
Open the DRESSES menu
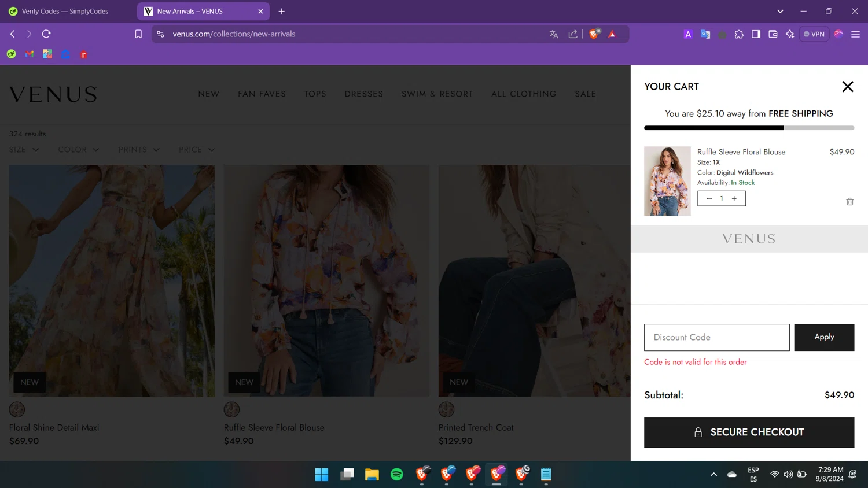pos(364,94)
